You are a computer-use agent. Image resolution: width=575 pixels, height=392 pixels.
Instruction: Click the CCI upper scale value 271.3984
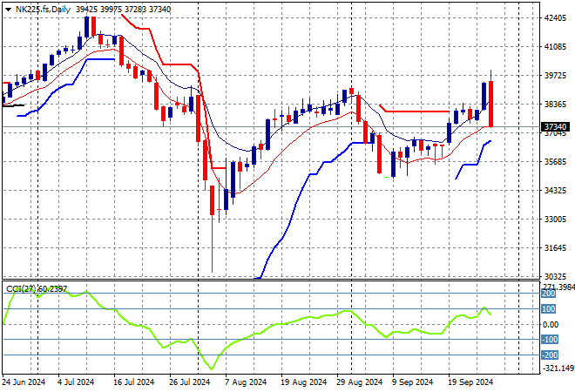tap(558, 287)
